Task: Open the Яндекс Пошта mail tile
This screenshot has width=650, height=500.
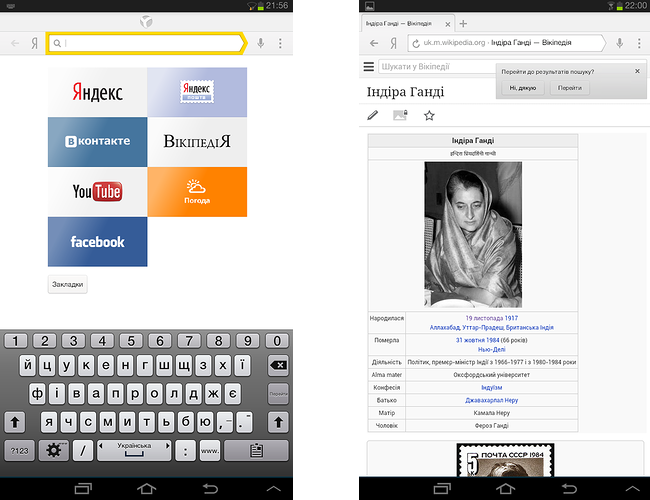Action: tap(197, 92)
